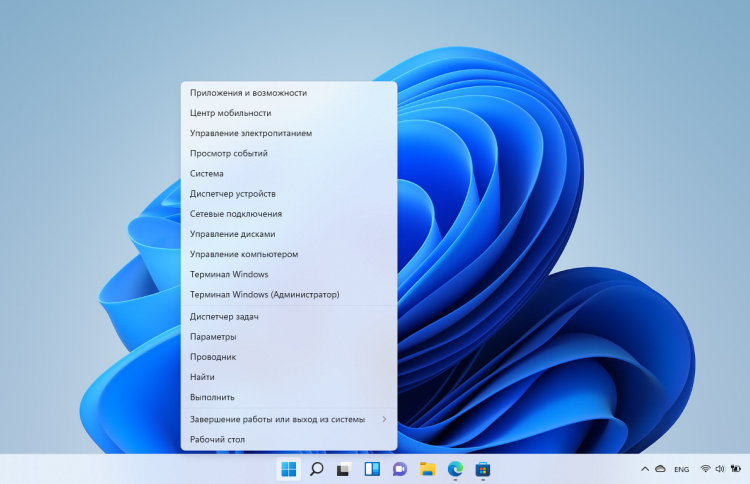Open Task View on the taskbar

(344, 469)
